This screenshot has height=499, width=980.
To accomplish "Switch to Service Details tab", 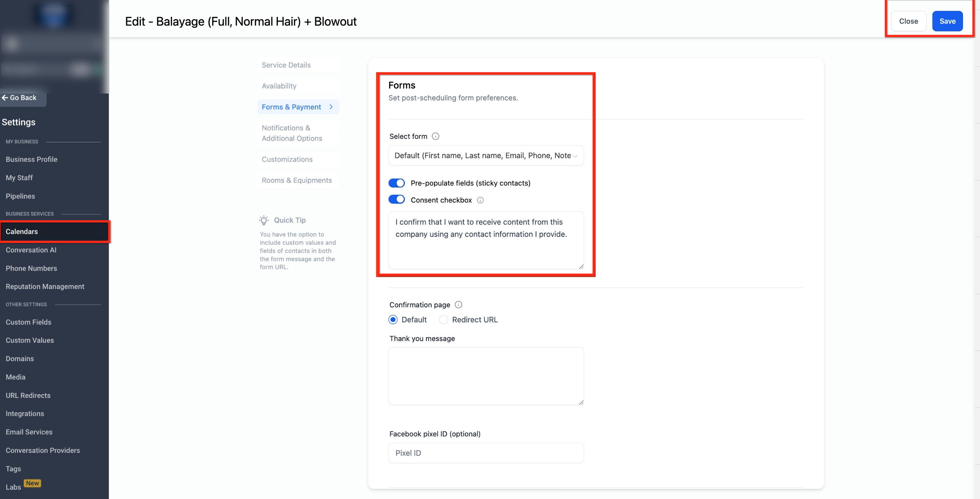I will coord(286,65).
